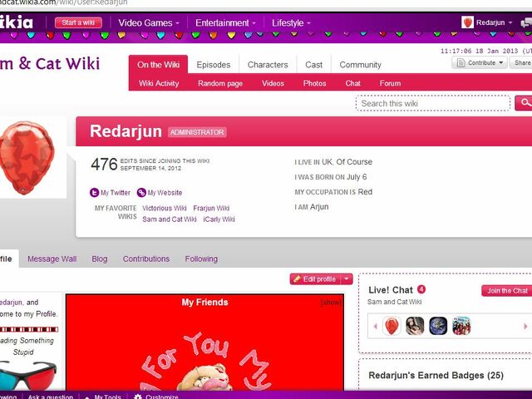Open the Cast tab
This screenshot has height=399, width=532.
click(314, 65)
